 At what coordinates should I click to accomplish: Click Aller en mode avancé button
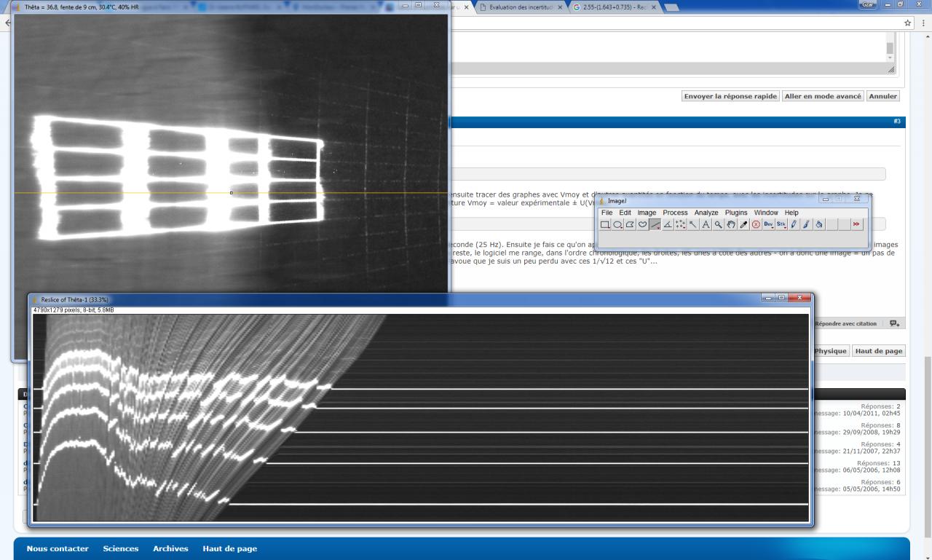(824, 96)
